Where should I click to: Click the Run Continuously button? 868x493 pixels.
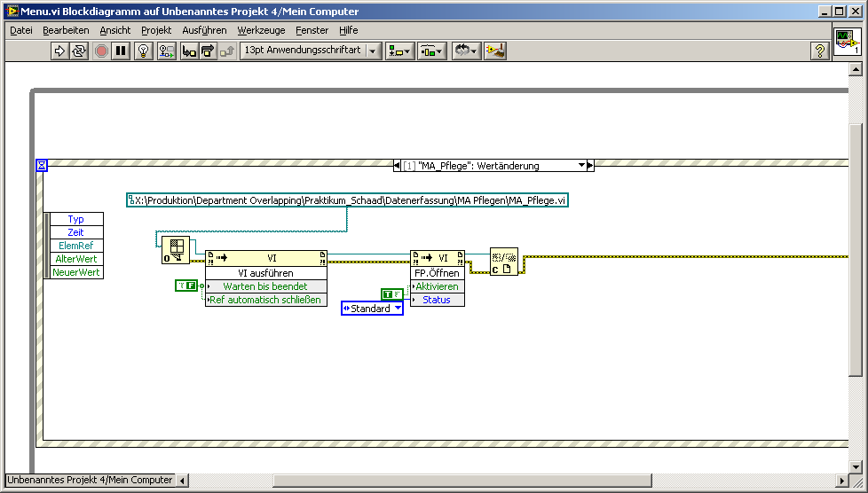coord(79,51)
